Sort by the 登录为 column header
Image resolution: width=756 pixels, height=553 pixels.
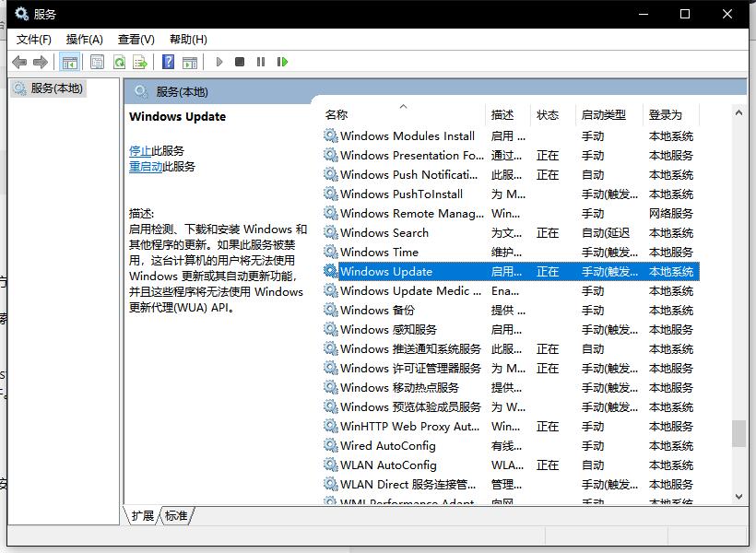coord(671,114)
